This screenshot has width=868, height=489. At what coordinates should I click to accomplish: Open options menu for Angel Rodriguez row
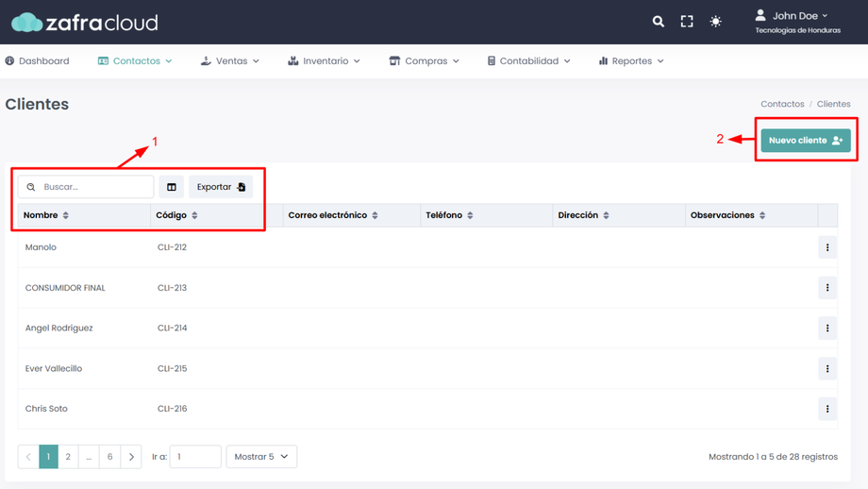click(827, 329)
